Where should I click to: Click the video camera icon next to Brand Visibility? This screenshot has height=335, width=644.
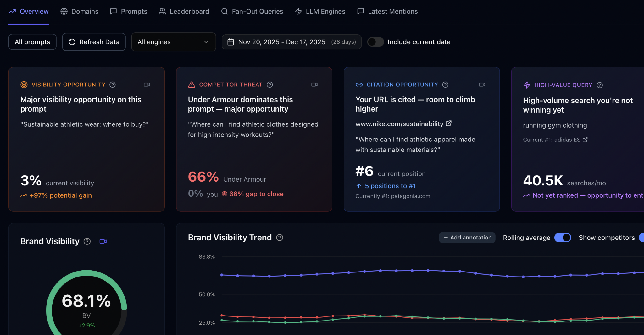[103, 241]
